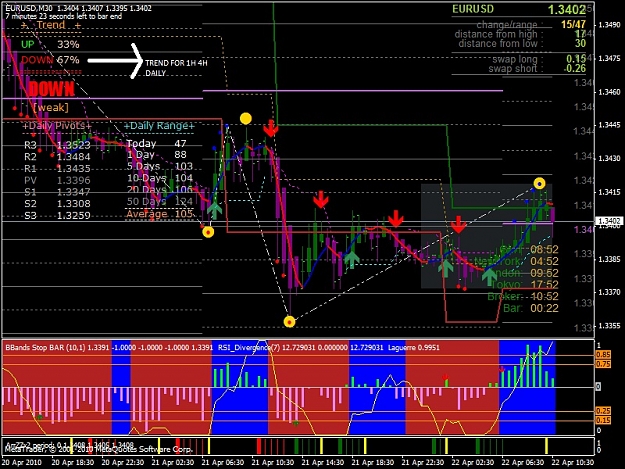This screenshot has height=469, width=625.
Task: Click the EURUSD symbol label in the info panel
Action: 473,9
